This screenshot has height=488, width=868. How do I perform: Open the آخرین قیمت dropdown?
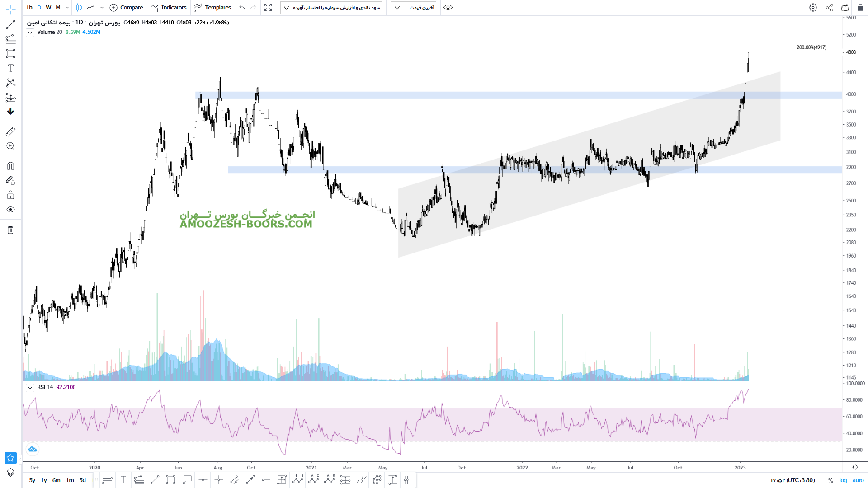coord(413,8)
